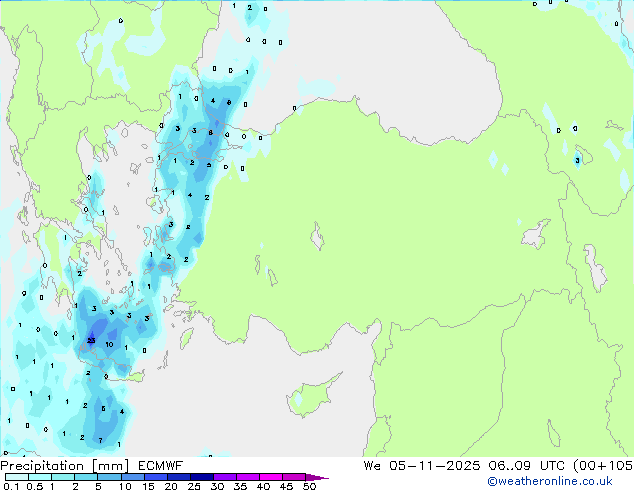
Task: Click the '35' legend scale label
Action: point(240,486)
